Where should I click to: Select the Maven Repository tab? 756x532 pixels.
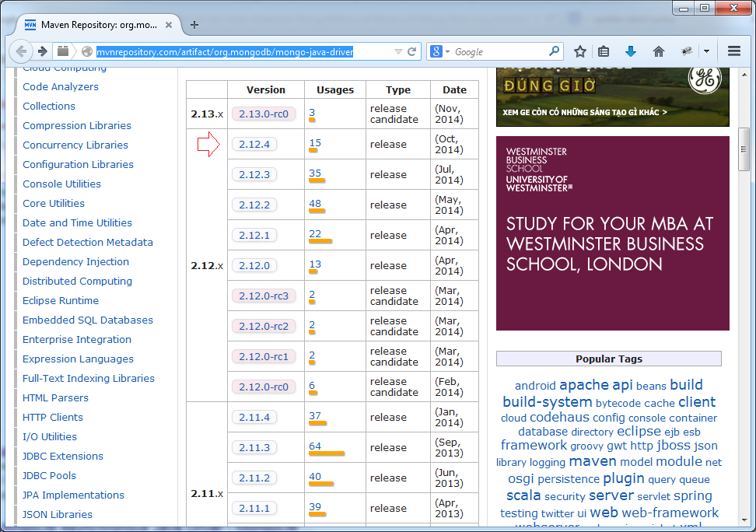[x=99, y=25]
